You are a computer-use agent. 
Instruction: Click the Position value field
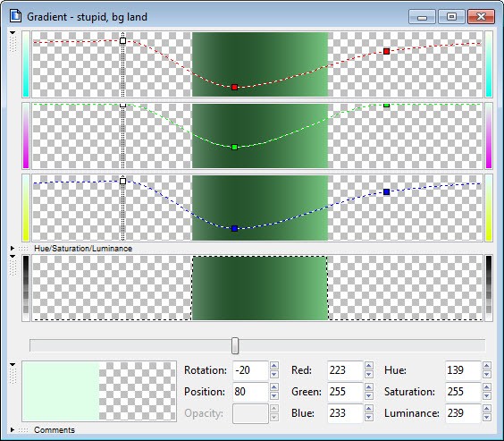coord(250,392)
